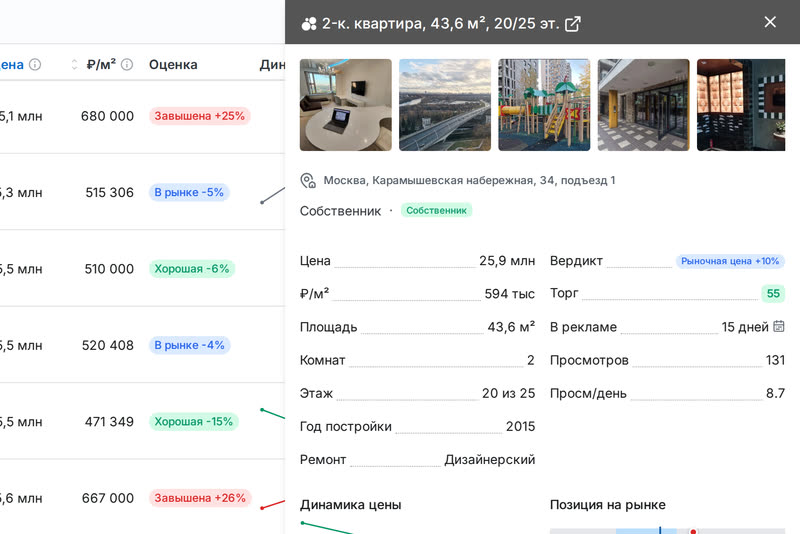800x534 pixels.
Task: Select the Завышена +25% rating badge
Action: [x=199, y=116]
